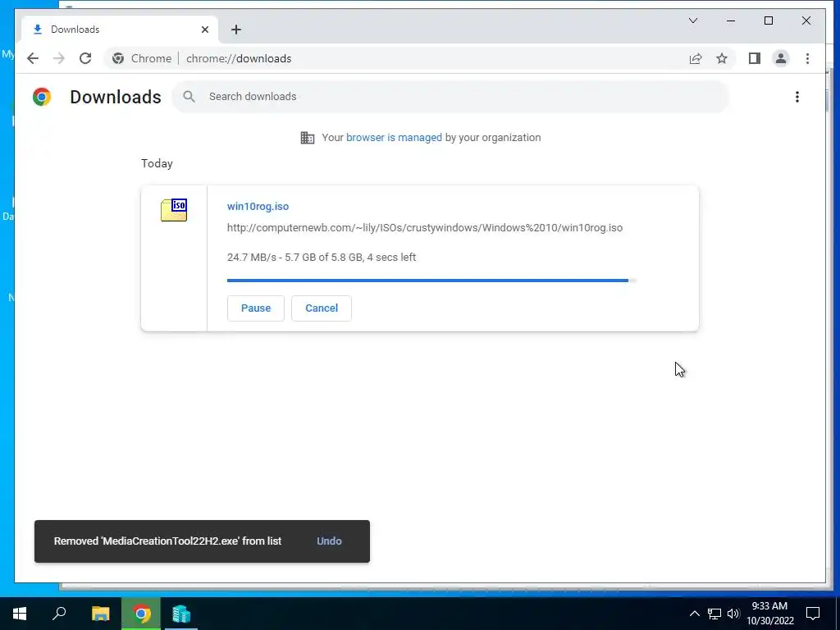840x630 pixels.
Task: Click the address bar URL chrome://downloads
Action: [x=239, y=58]
